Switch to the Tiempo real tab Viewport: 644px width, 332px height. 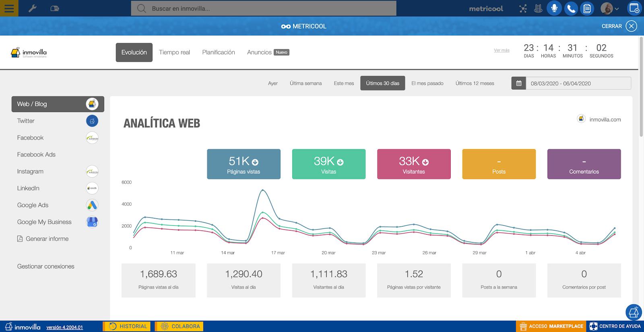(x=174, y=52)
